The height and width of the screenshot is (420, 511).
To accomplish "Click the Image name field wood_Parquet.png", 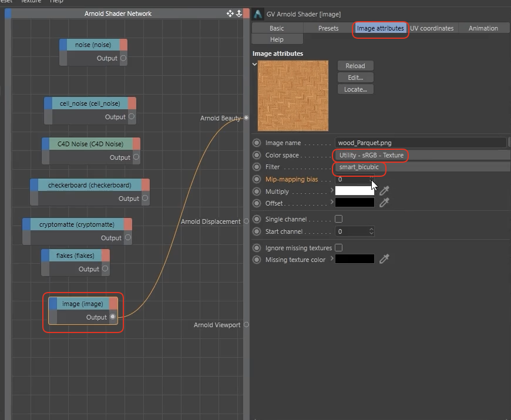I will (421, 143).
